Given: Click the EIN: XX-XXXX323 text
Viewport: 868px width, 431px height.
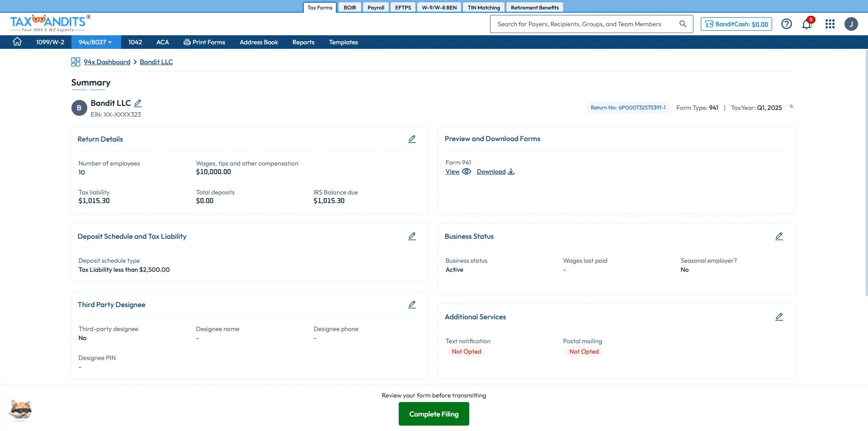Looking at the screenshot, I should 116,114.
